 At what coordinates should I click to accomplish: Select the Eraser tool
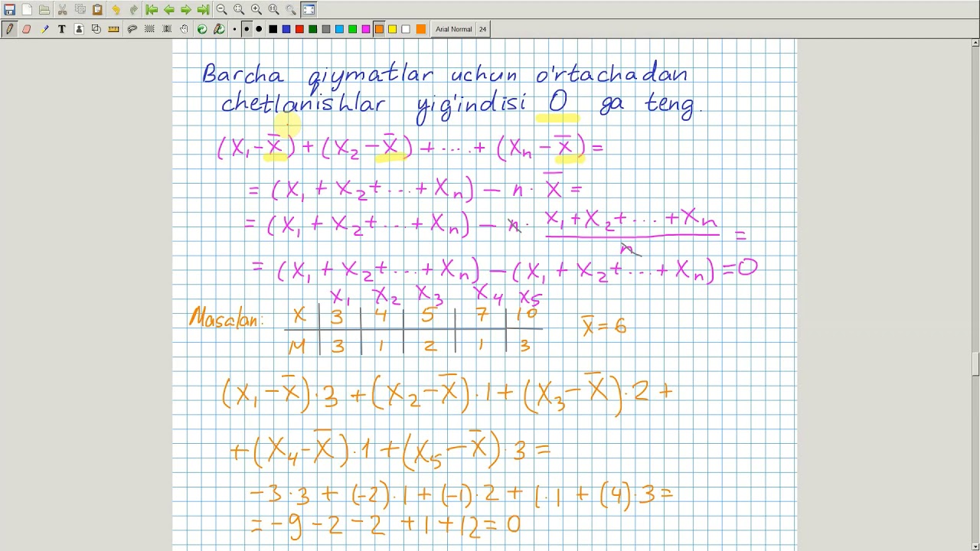27,29
